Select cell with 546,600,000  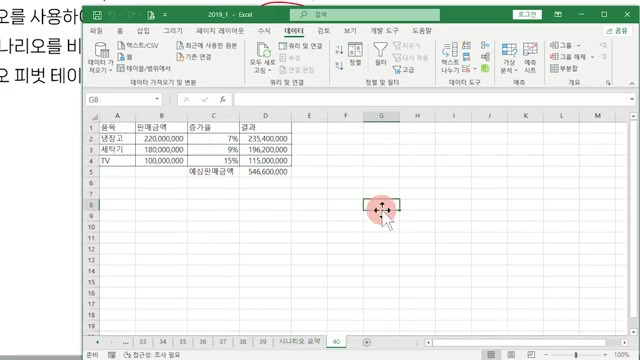(265, 171)
